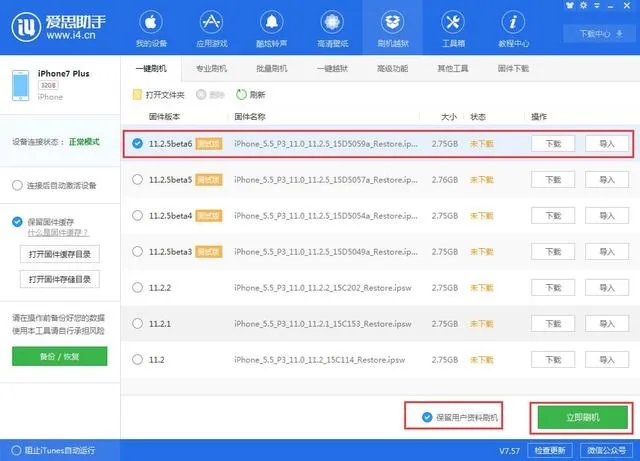The height and width of the screenshot is (461, 640).
Task: Select firmware 11.2.2 radio button
Action: [x=138, y=287]
